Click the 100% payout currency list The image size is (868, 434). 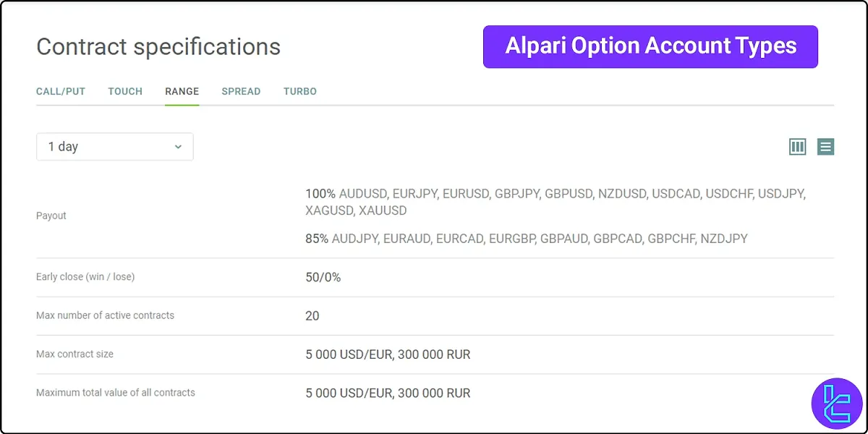tap(555, 193)
